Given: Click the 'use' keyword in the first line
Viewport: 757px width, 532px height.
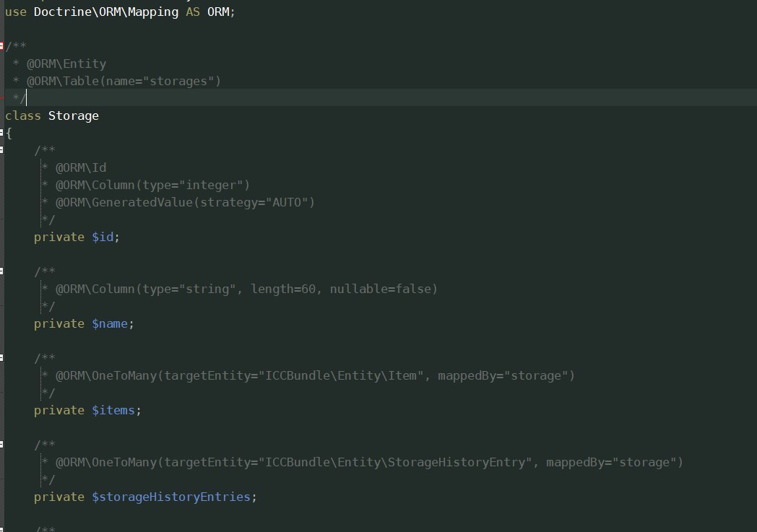Looking at the screenshot, I should tap(15, 12).
